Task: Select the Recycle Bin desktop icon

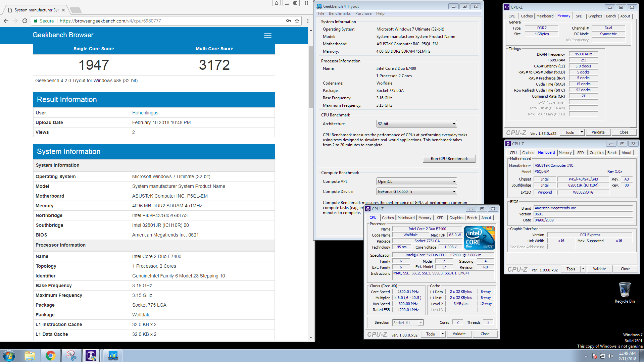Action: pyautogui.click(x=625, y=293)
